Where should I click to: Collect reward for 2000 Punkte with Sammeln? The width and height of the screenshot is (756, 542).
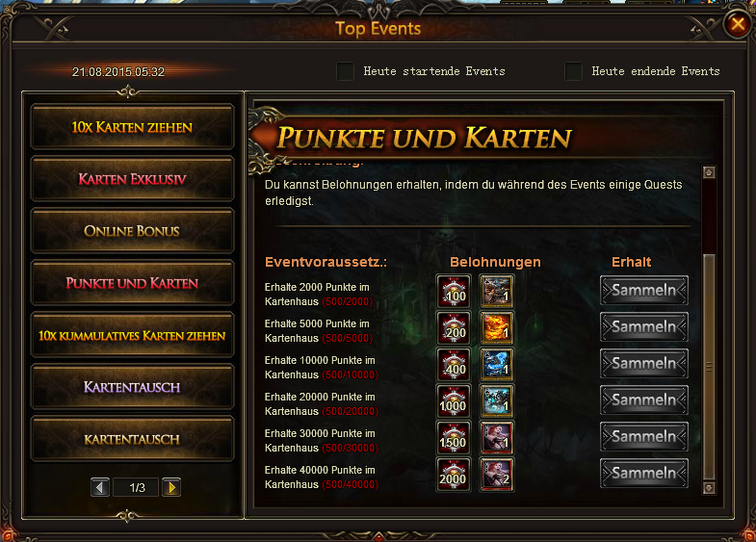644,291
